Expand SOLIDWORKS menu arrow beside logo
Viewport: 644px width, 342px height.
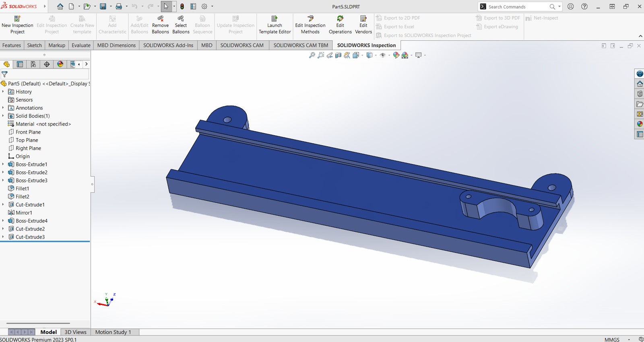[x=45, y=6]
